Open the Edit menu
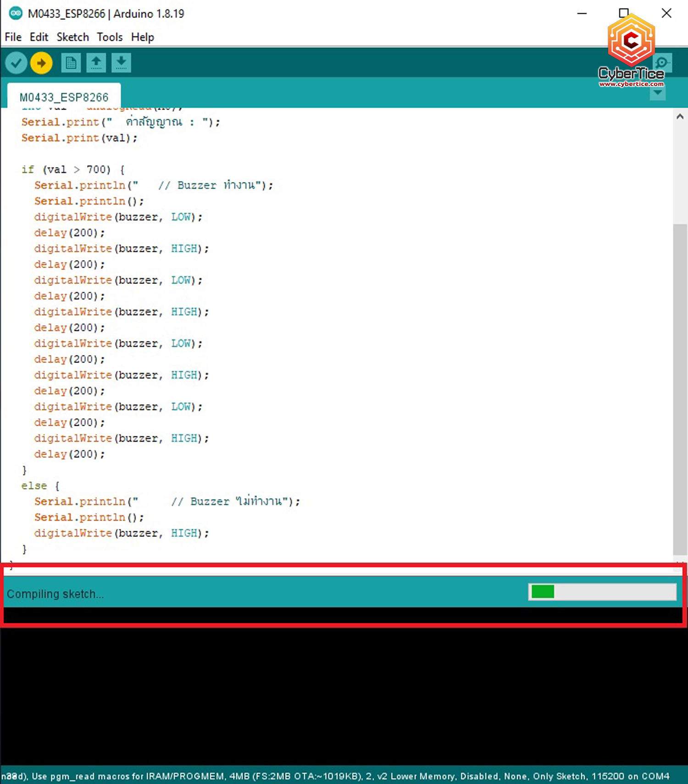Image resolution: width=688 pixels, height=784 pixels. (39, 37)
